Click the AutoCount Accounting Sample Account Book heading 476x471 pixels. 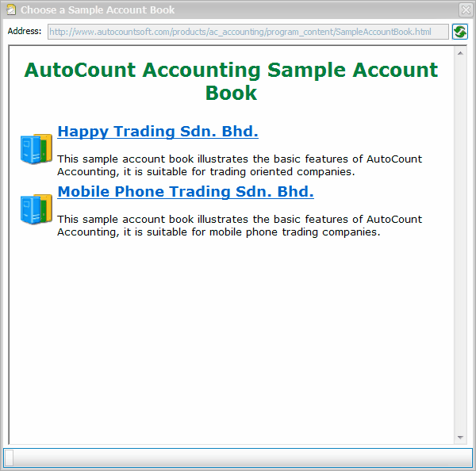231,81
